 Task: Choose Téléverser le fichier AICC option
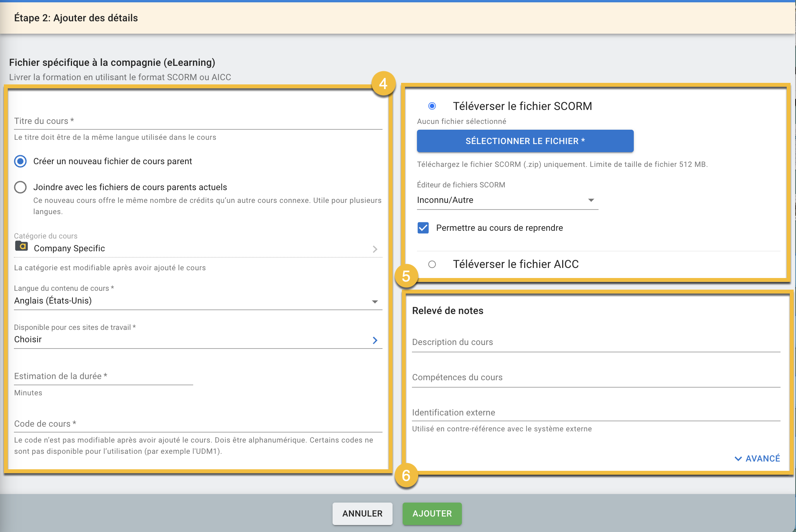432,264
